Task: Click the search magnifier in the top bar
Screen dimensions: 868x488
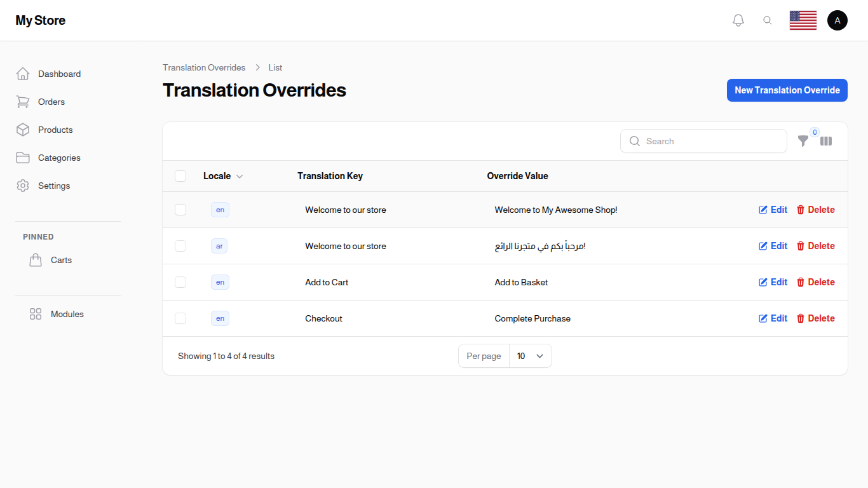Action: coord(768,20)
